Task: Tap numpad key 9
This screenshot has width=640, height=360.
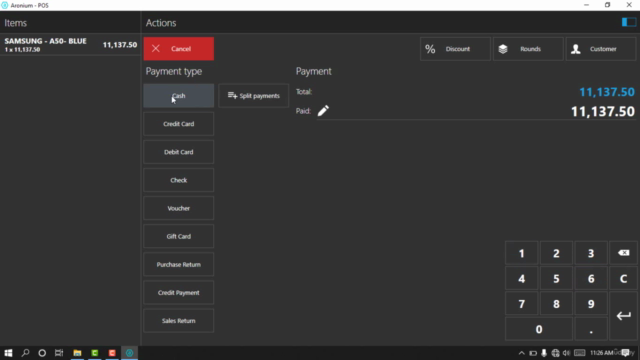Action: click(x=591, y=304)
